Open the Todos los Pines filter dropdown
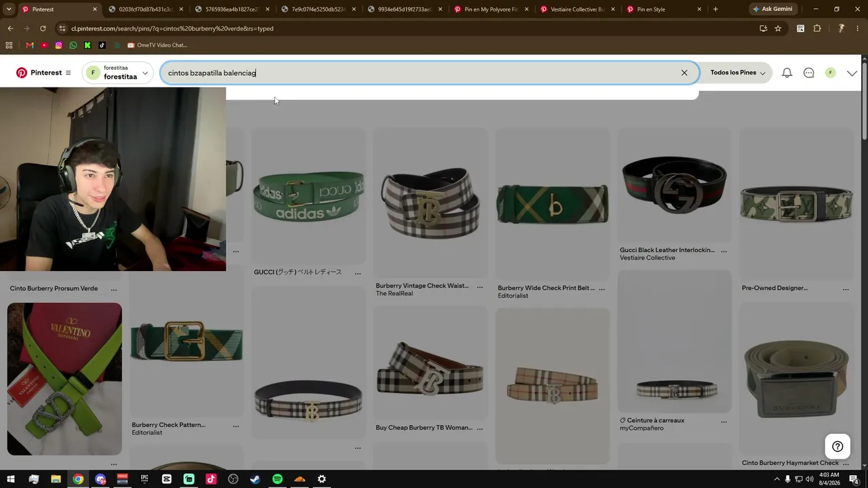Image resolution: width=868 pixels, height=488 pixels. click(x=738, y=73)
